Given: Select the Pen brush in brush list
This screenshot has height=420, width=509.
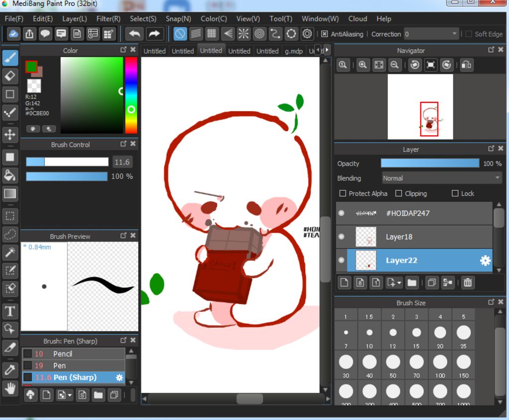Looking at the screenshot, I should (74, 365).
